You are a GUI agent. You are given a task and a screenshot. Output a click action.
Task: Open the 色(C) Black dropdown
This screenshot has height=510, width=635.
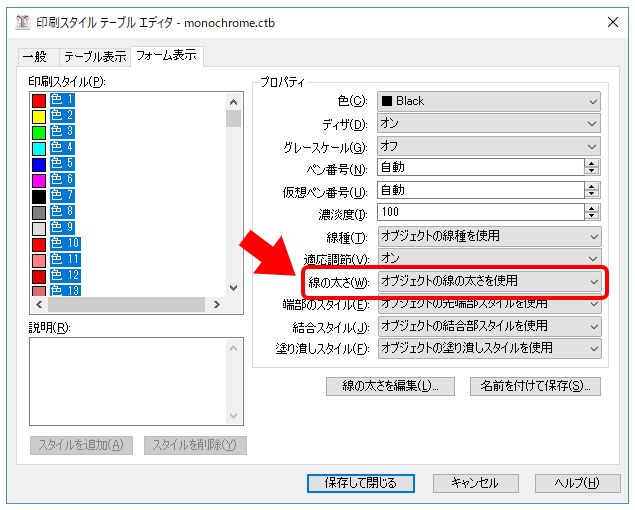click(489, 101)
